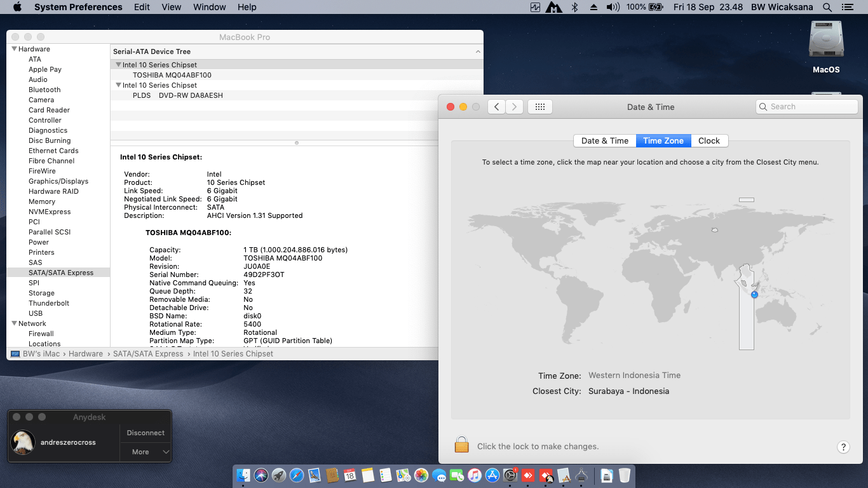Open the Edit menu

tap(142, 7)
